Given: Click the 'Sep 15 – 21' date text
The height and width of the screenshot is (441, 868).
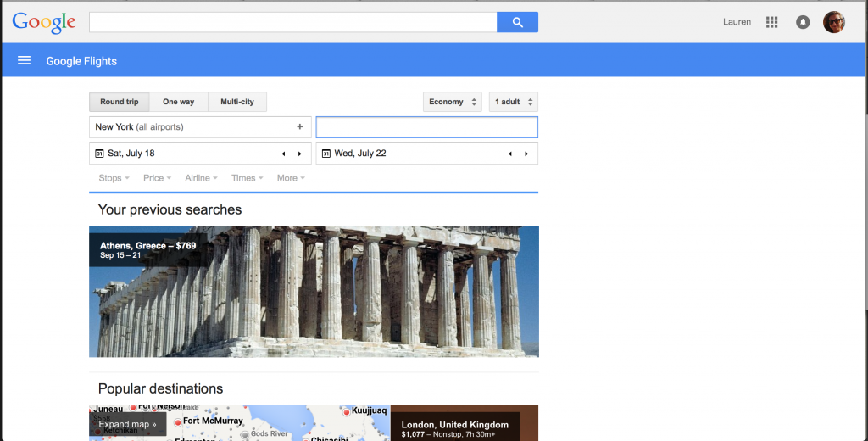Looking at the screenshot, I should (120, 255).
